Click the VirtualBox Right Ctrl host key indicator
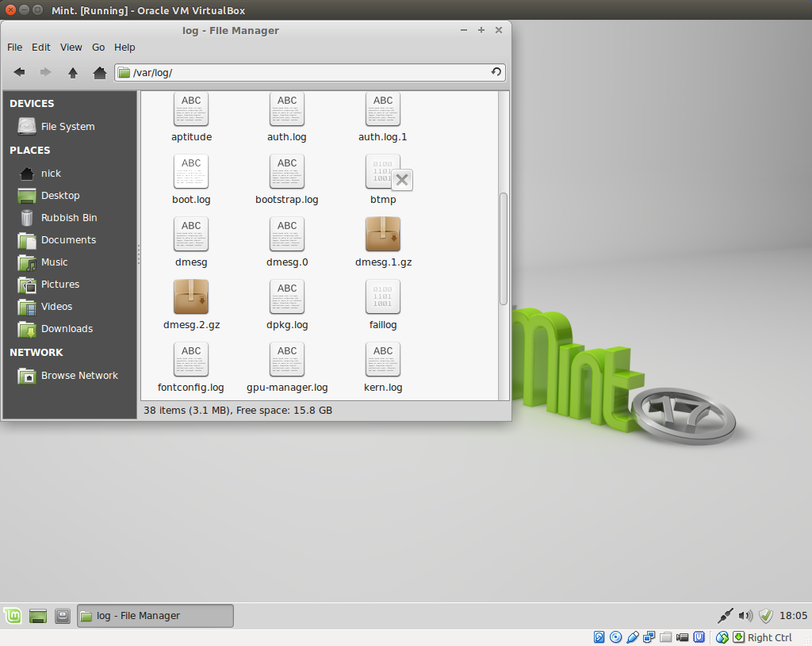The image size is (812, 646). pyautogui.click(x=769, y=638)
